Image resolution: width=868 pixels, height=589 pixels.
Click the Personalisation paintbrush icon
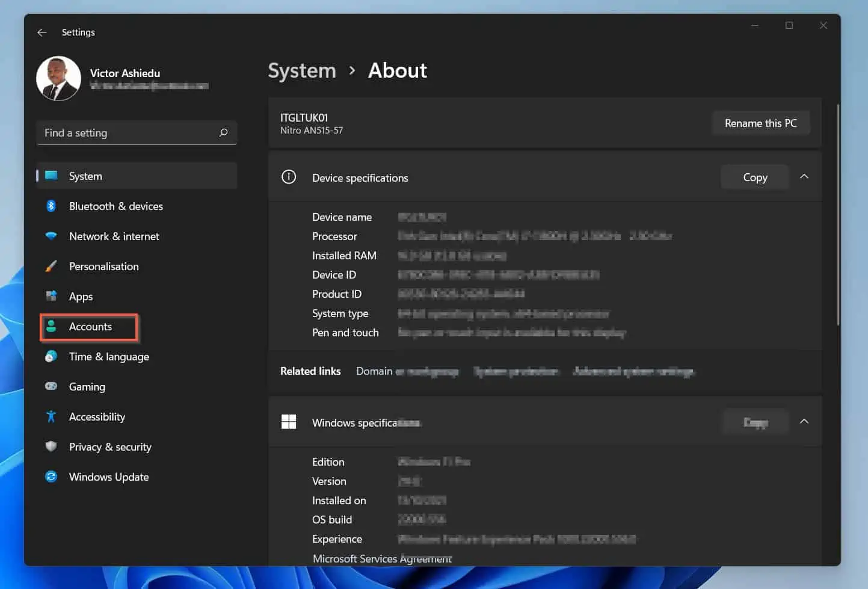(51, 266)
